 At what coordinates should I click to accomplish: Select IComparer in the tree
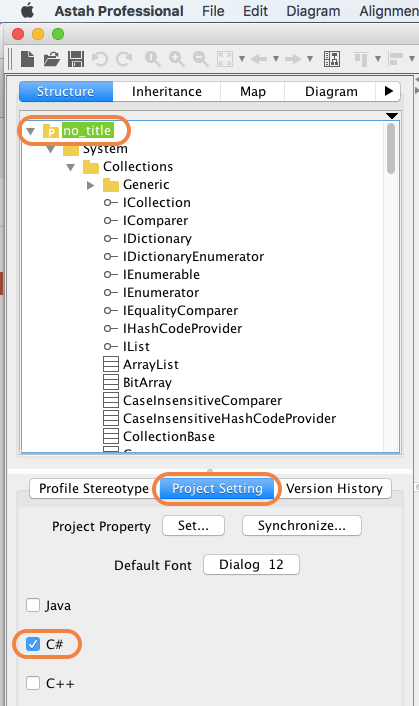coord(155,221)
